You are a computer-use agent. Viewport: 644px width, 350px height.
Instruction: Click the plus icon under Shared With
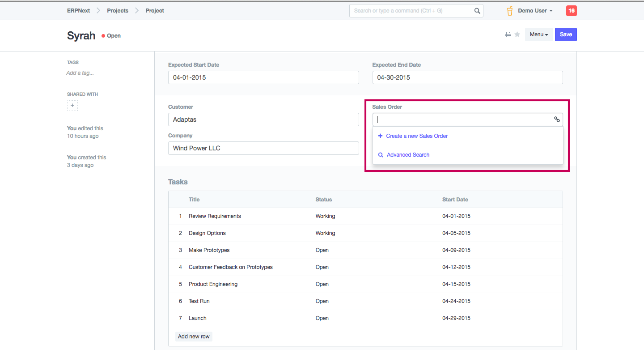[72, 106]
